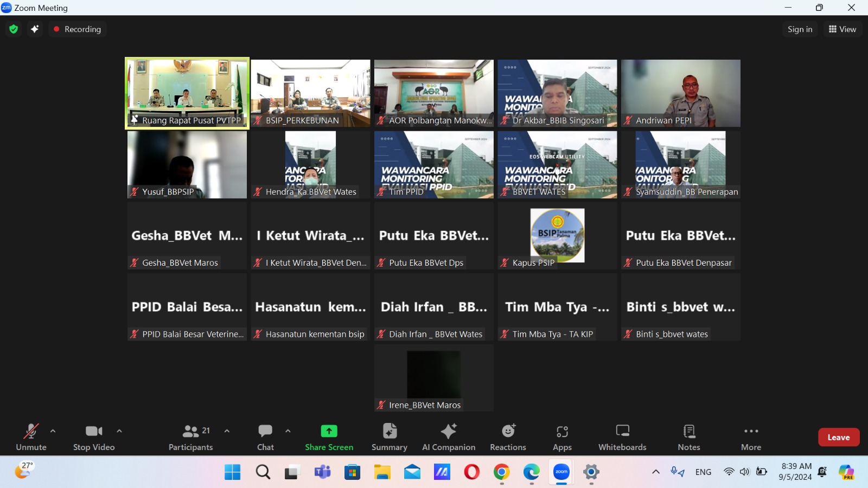Open video options arrow next to Stop Video
868x488 pixels.
(x=119, y=431)
